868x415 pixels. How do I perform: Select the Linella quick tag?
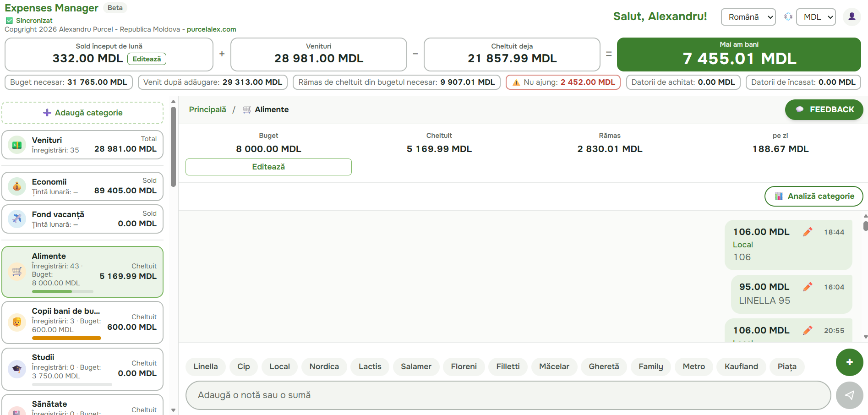[206, 366]
